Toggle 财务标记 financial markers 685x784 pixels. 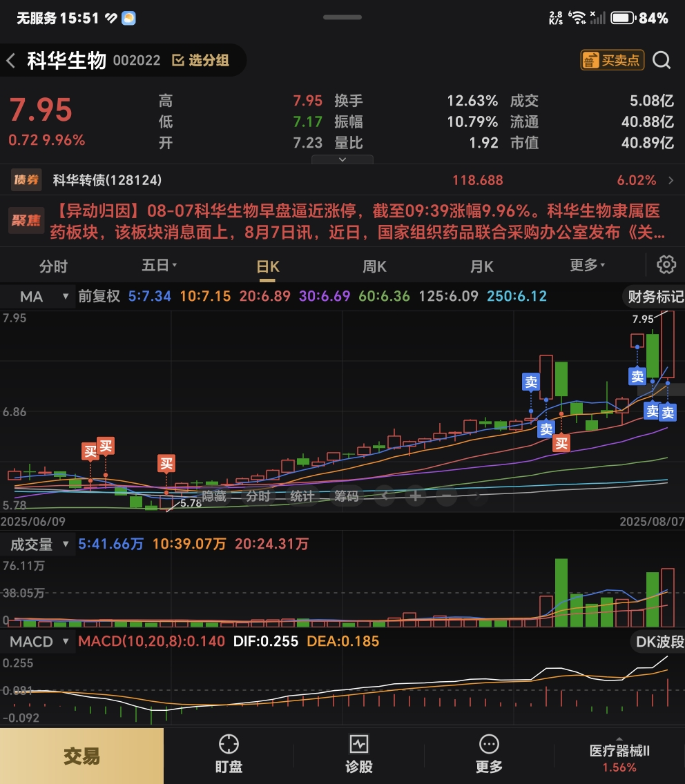tap(654, 297)
